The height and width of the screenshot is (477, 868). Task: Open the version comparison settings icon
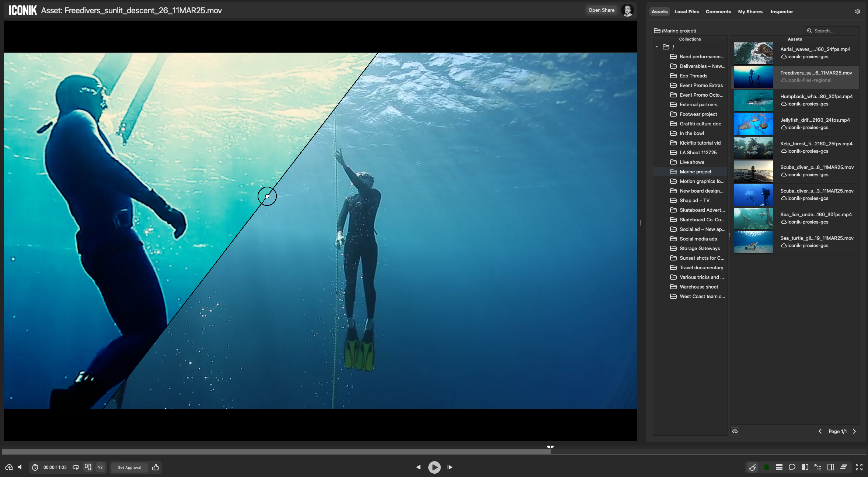tap(88, 467)
